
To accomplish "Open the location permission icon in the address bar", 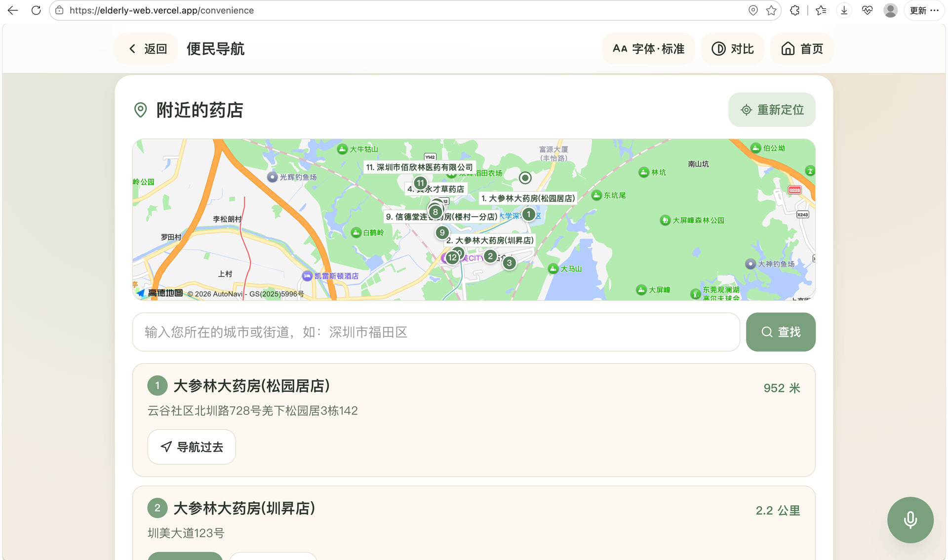I will pyautogui.click(x=753, y=10).
